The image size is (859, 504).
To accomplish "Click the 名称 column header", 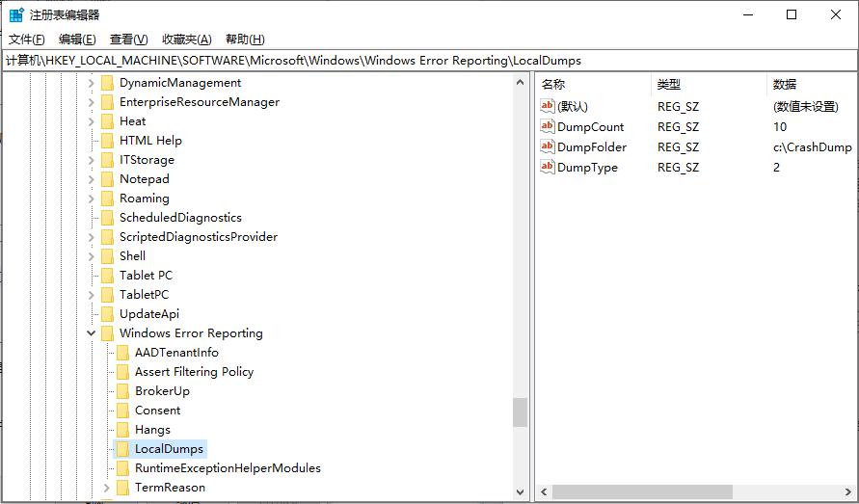I will 593,85.
